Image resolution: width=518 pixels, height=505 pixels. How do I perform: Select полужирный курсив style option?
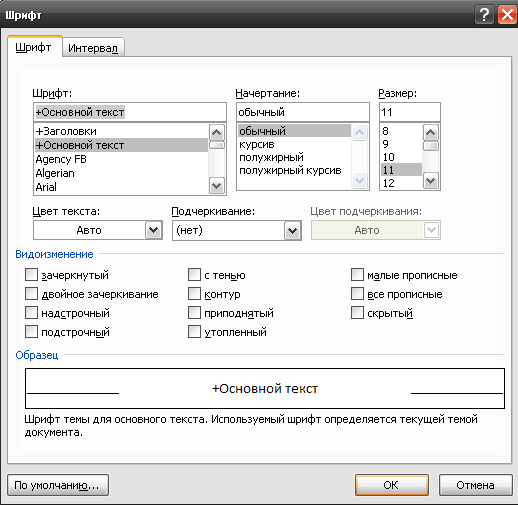point(294,170)
